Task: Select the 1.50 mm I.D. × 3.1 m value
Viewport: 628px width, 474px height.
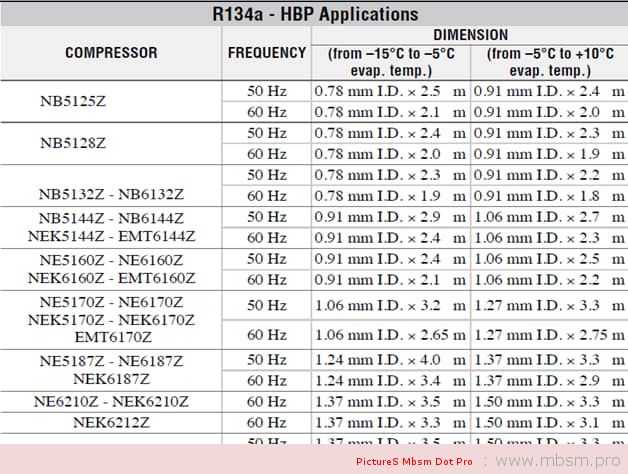Action: [547, 423]
